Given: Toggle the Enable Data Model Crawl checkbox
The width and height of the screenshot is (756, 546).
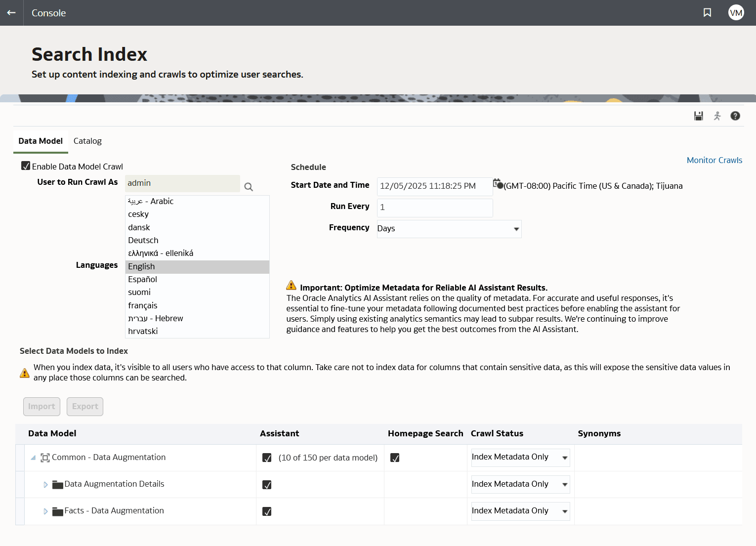Looking at the screenshot, I should pyautogui.click(x=26, y=166).
